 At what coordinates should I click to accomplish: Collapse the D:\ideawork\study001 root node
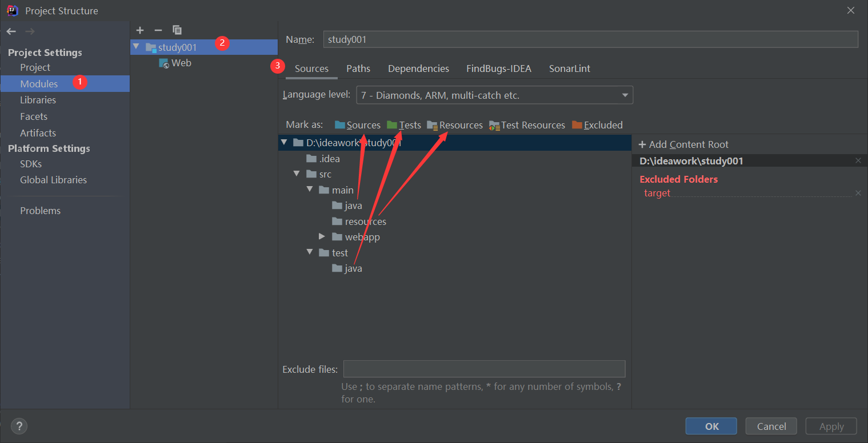click(x=285, y=142)
